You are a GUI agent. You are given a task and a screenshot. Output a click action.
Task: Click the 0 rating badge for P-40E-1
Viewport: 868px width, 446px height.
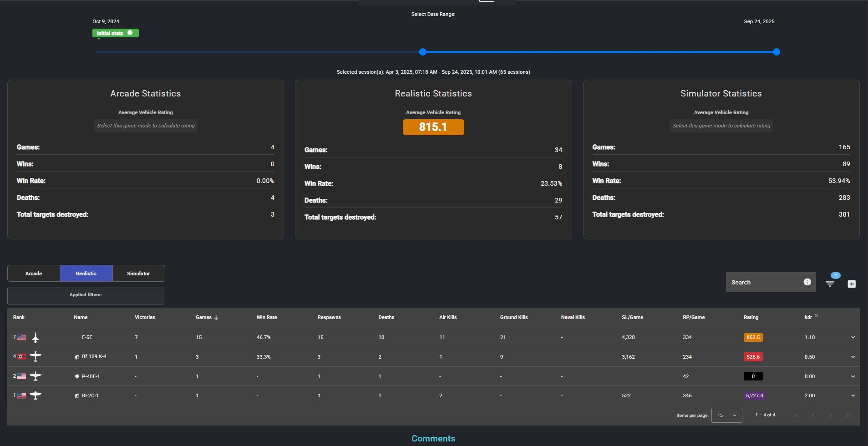[753, 376]
